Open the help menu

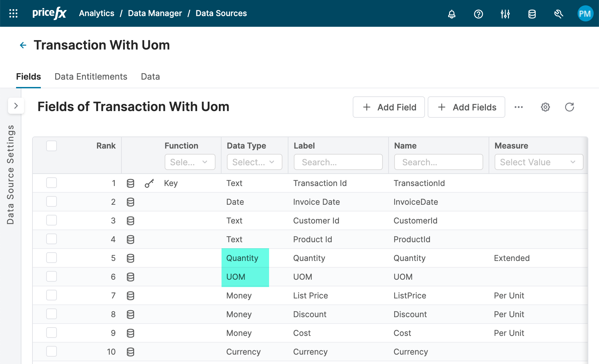coord(478,14)
